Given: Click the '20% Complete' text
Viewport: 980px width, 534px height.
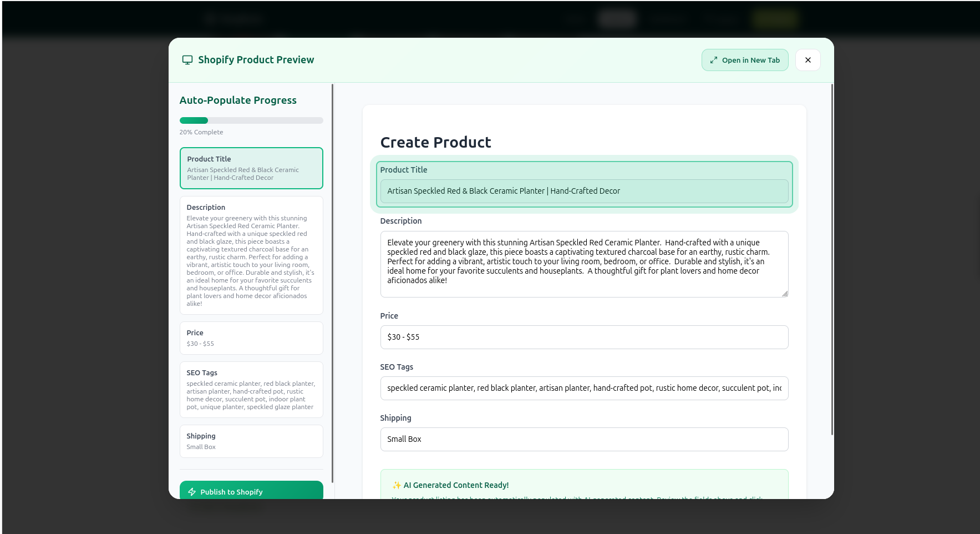Looking at the screenshot, I should point(201,132).
